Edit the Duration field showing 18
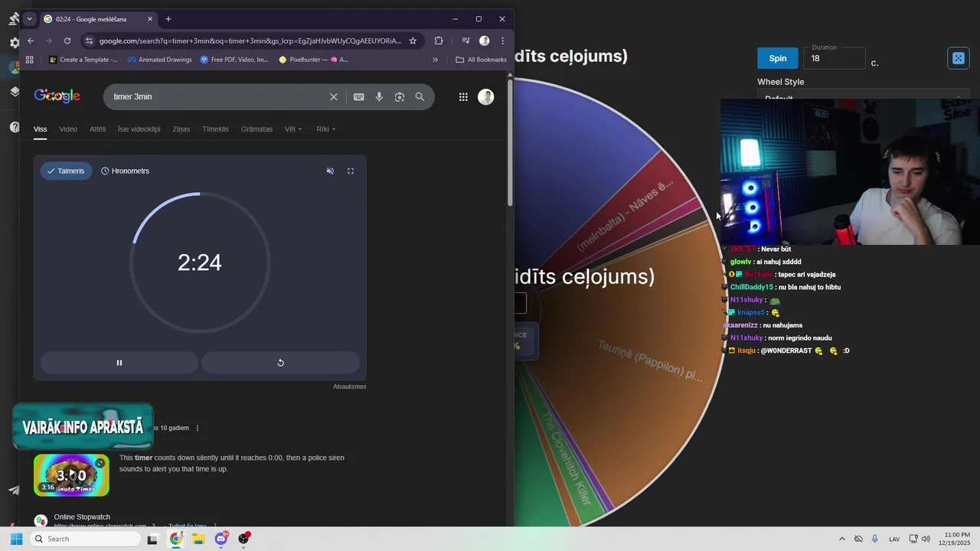The height and width of the screenshot is (551, 980). 834,58
